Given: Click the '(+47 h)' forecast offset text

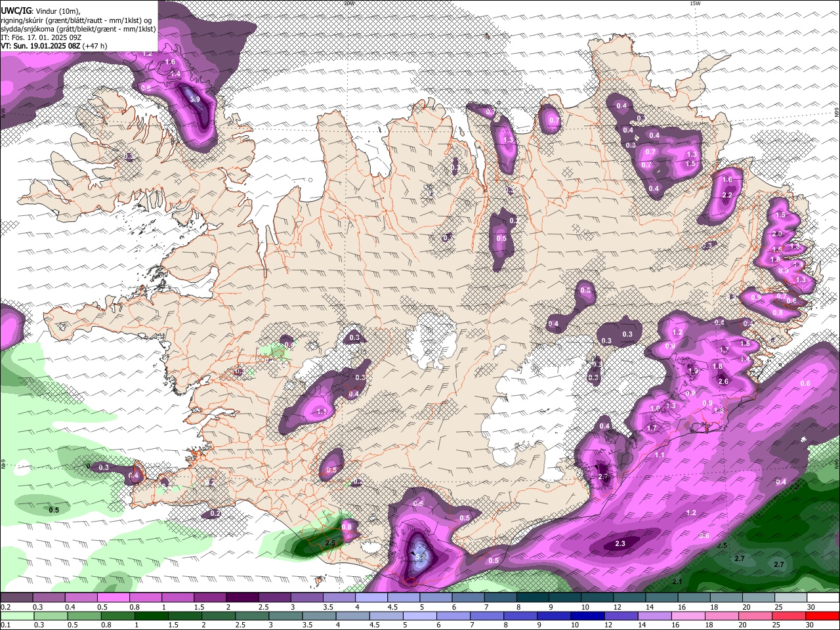Looking at the screenshot, I should 95,46.
